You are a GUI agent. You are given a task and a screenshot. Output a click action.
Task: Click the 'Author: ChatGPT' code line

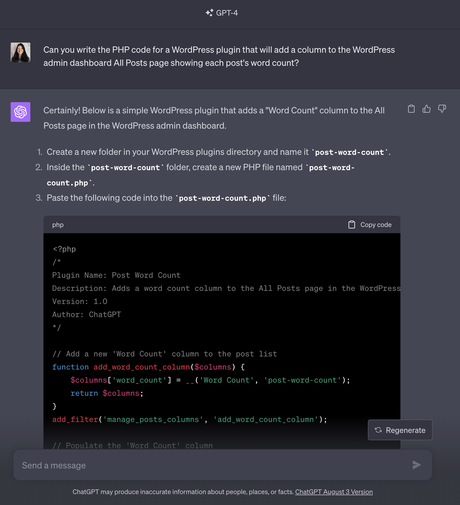86,314
